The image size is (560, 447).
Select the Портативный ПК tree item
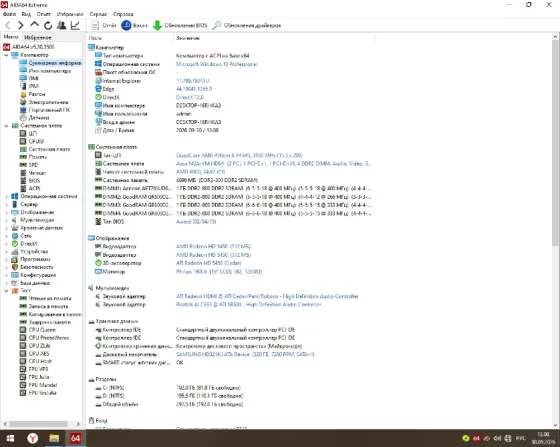[45, 110]
